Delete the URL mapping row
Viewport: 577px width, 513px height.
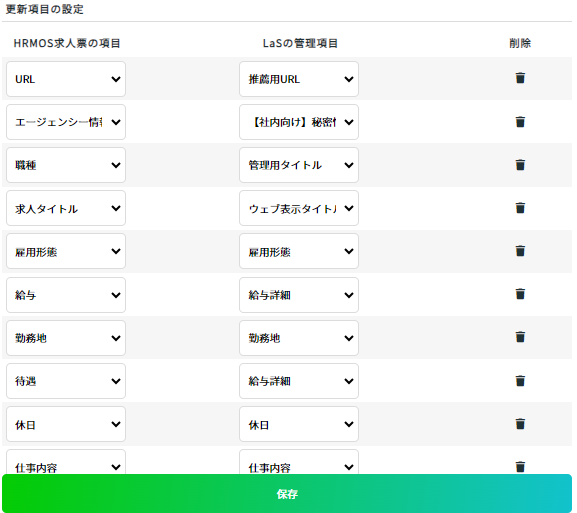tap(520, 78)
